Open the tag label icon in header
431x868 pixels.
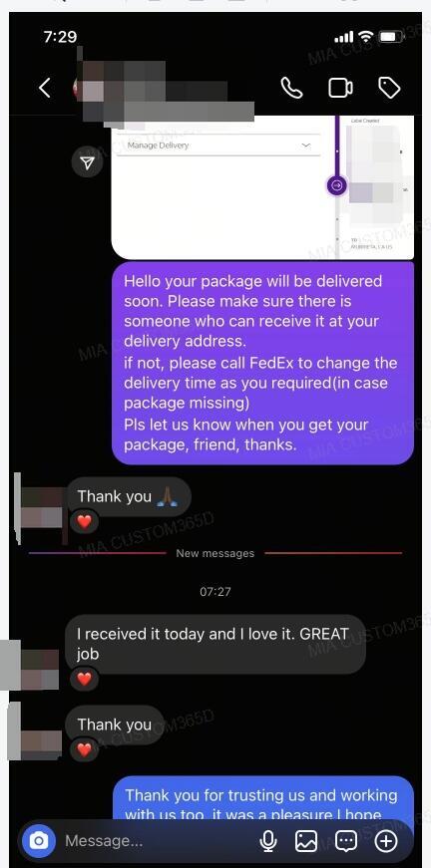pyautogui.click(x=389, y=88)
